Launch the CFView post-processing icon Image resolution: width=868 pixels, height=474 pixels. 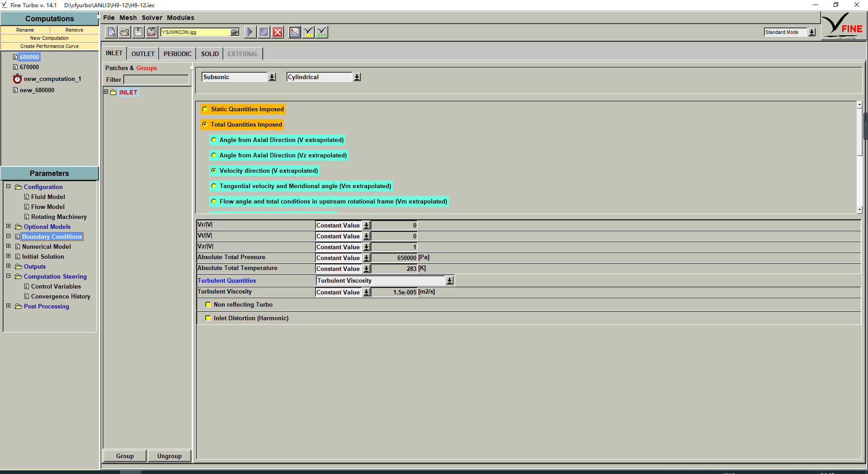point(322,32)
